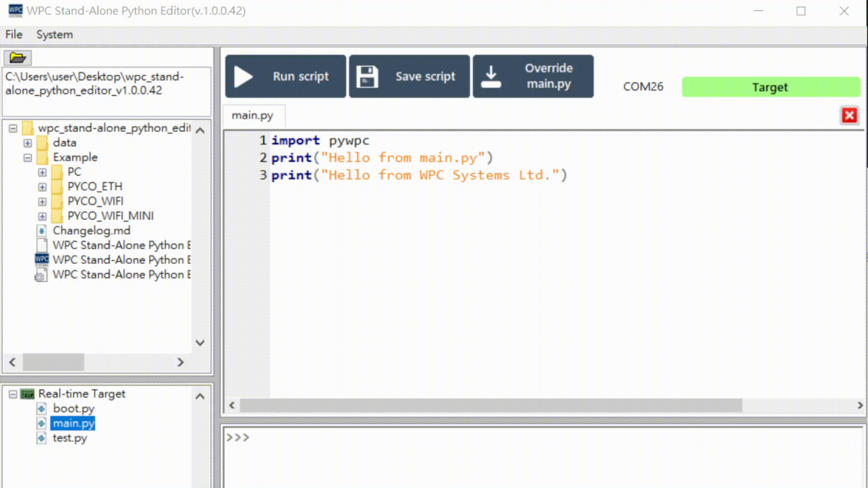This screenshot has width=868, height=488.
Task: Click the green Target connection button
Action: click(770, 87)
